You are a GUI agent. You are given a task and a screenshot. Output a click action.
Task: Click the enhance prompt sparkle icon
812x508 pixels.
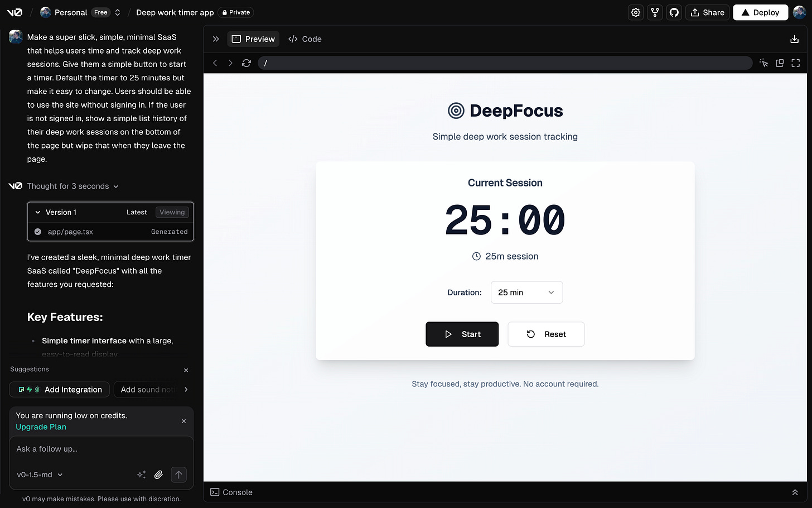coord(142,475)
